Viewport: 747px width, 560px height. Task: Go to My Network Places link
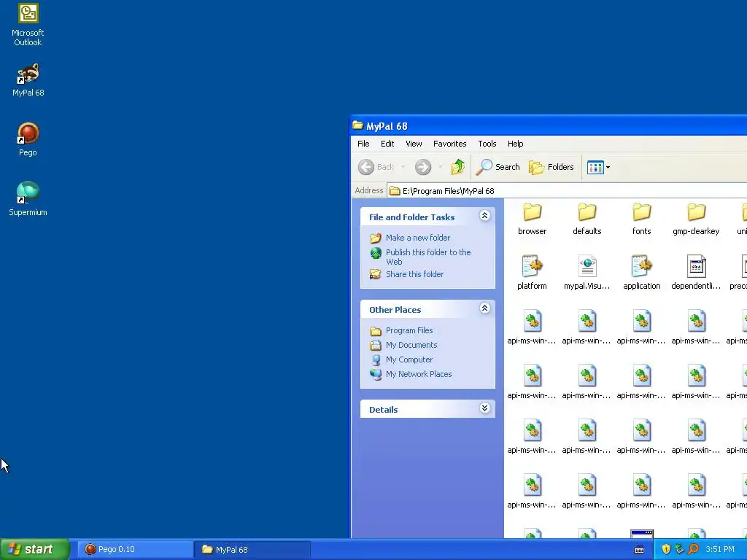(x=419, y=374)
